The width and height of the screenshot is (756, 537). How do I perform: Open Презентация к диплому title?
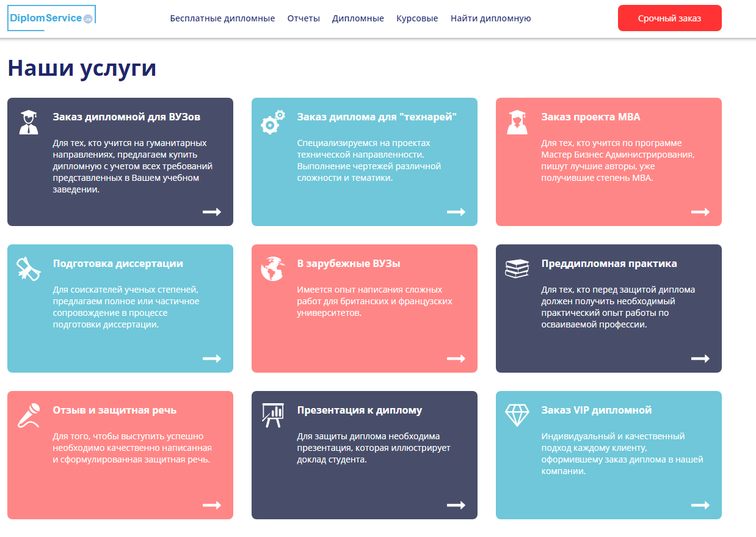(360, 410)
